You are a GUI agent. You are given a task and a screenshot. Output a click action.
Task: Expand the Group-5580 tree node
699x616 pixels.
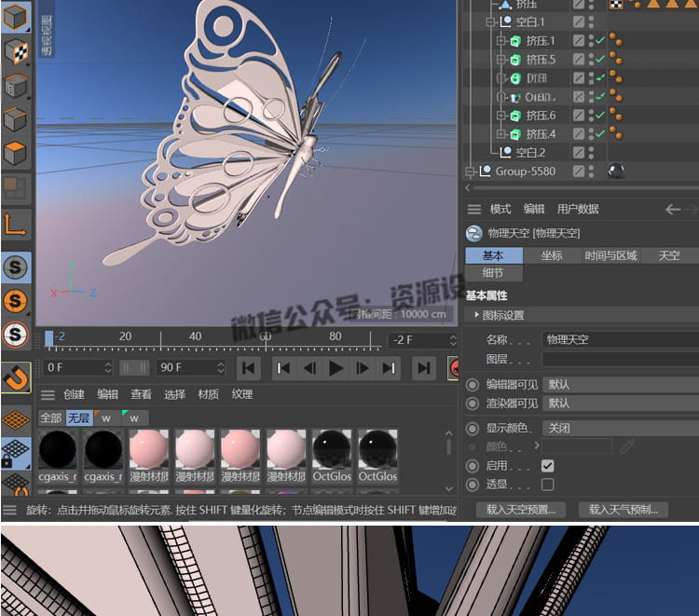472,171
